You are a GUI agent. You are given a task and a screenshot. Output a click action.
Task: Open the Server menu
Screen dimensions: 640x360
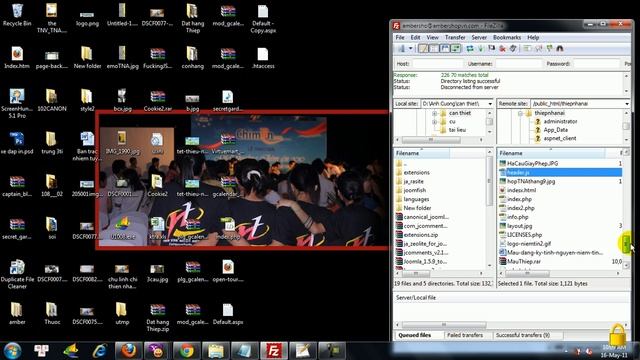coord(479,37)
